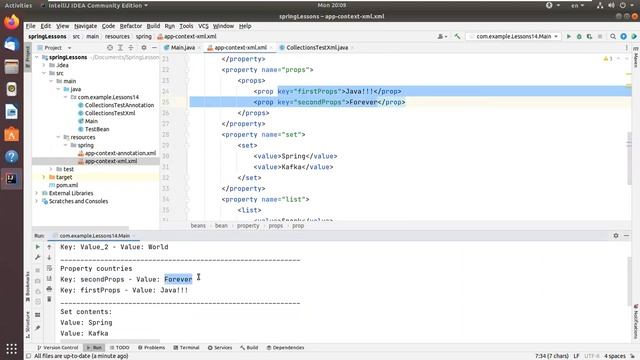Click the Select Opened File target icon

pos(110,48)
